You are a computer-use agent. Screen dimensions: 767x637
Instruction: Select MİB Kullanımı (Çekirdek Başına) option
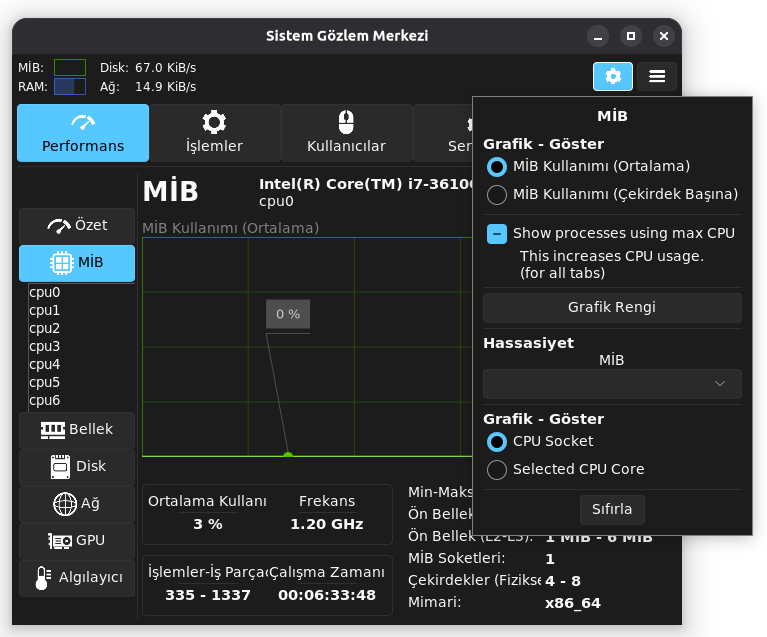point(497,194)
